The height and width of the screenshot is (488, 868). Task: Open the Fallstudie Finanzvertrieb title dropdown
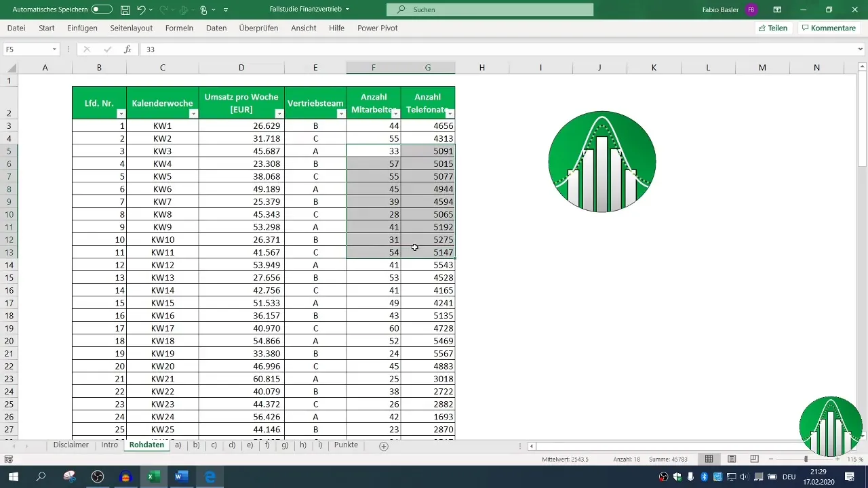(348, 9)
